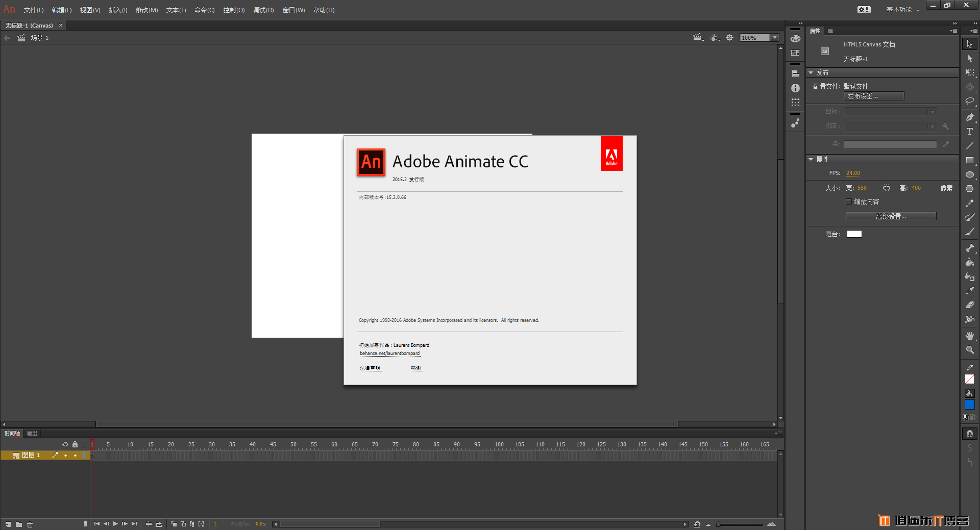Toggle visibility of all layers eye icon
The image size is (980, 530).
(x=65, y=444)
